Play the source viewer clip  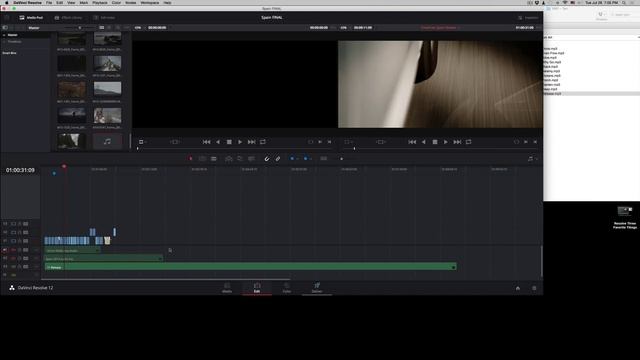click(240, 142)
